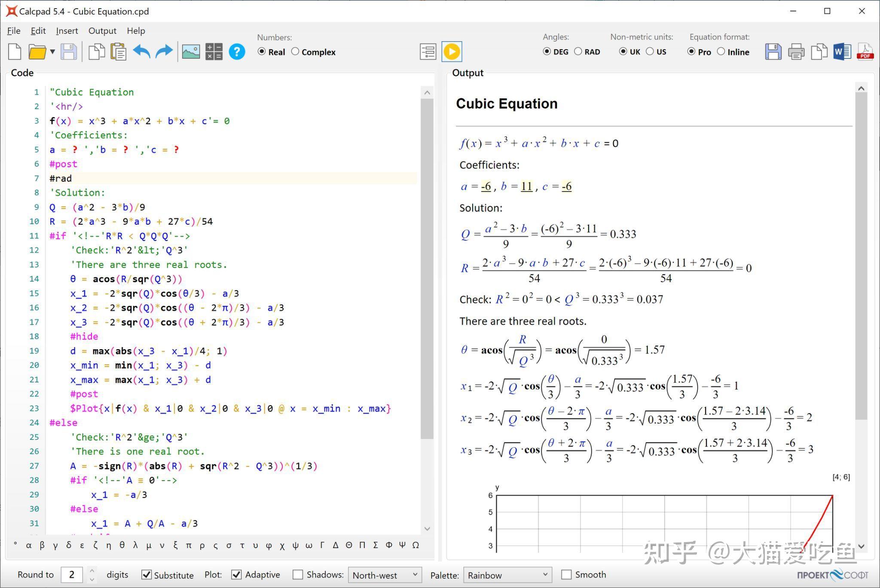Click the Pro equation format button

pos(694,52)
